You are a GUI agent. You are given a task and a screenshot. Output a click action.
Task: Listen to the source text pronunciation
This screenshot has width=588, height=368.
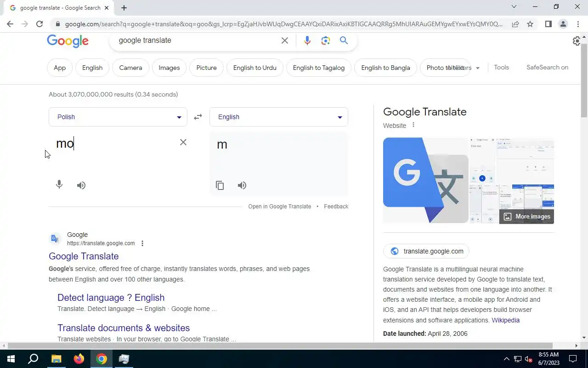pyautogui.click(x=81, y=185)
